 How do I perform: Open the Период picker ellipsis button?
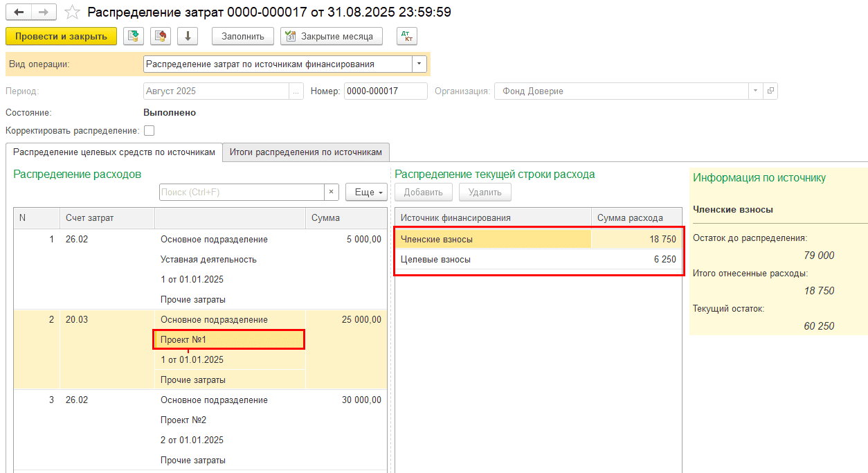296,91
